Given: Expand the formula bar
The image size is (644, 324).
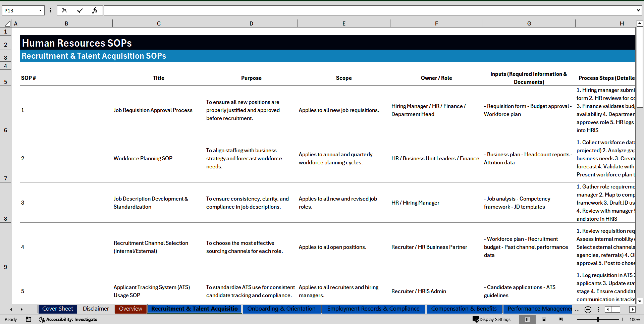Looking at the screenshot, I should (638, 10).
